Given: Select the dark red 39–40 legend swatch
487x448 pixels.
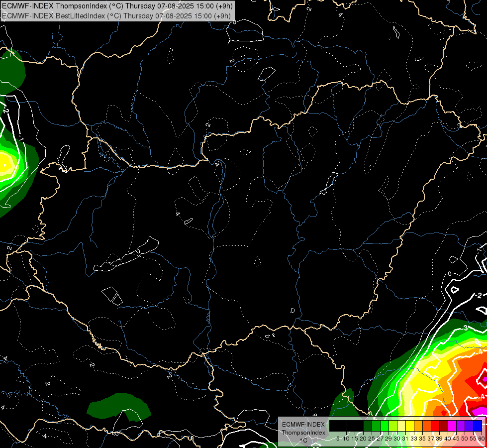Looking at the screenshot, I should 444,426.
